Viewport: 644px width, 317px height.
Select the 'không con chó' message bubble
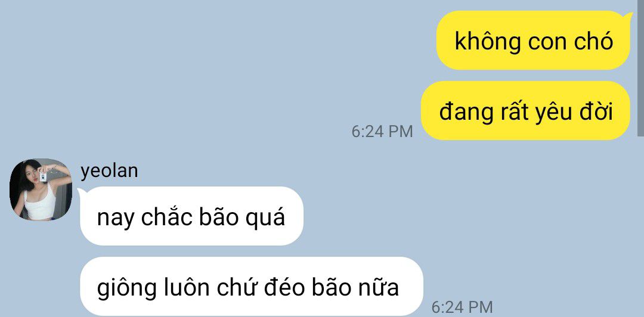pyautogui.click(x=532, y=41)
